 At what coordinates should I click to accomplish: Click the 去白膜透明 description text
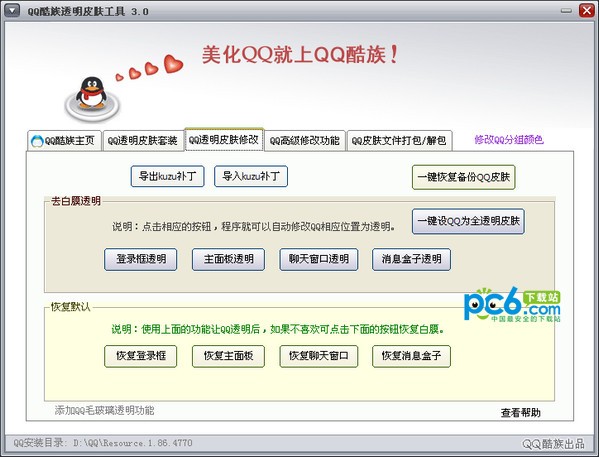coord(254,227)
